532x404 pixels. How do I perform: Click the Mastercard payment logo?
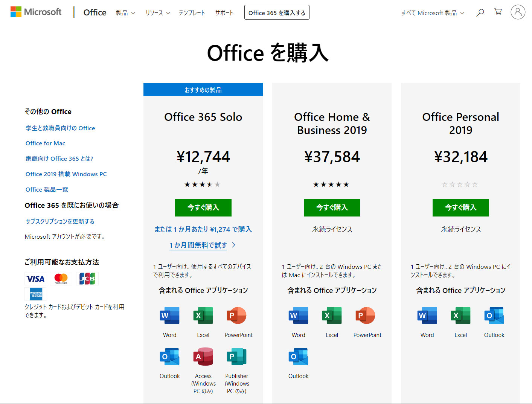(x=61, y=279)
